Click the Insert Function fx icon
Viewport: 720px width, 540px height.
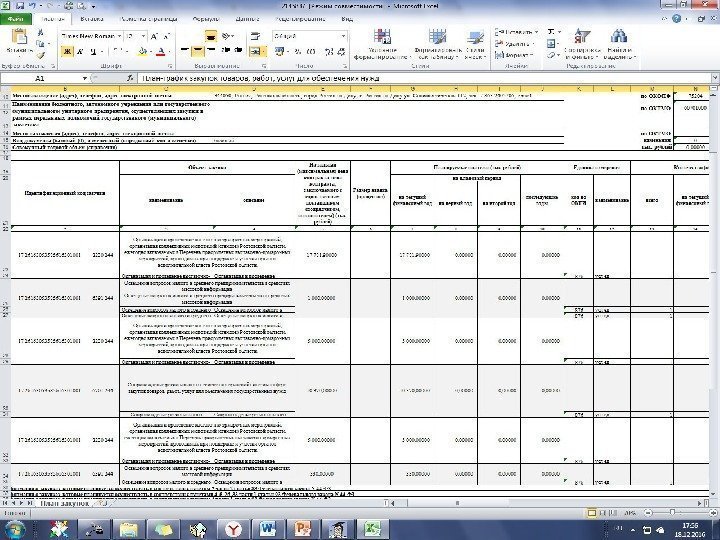(x=130, y=79)
